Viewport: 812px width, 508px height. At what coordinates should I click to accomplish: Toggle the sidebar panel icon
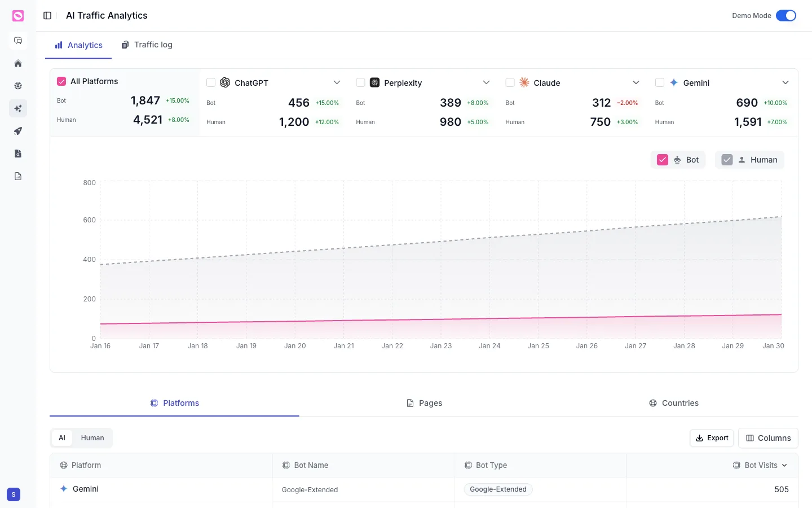pyautogui.click(x=47, y=16)
